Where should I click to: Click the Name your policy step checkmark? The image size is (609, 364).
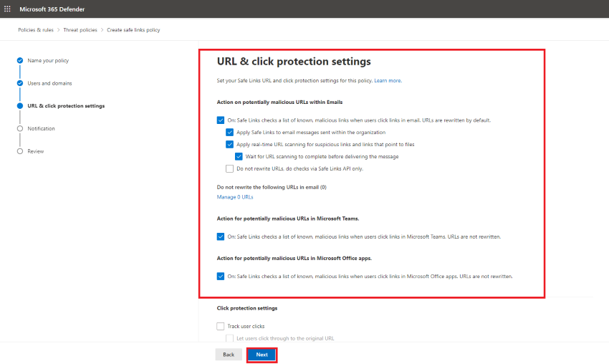pos(20,60)
